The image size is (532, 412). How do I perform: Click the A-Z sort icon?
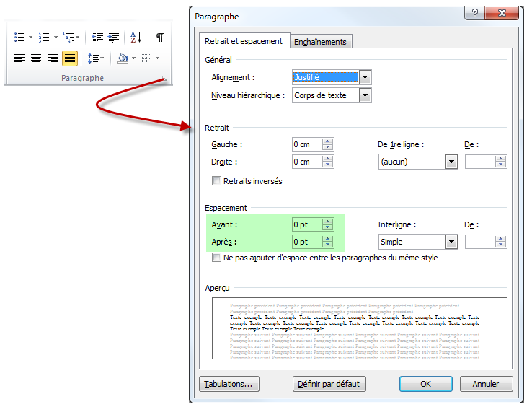pyautogui.click(x=136, y=37)
